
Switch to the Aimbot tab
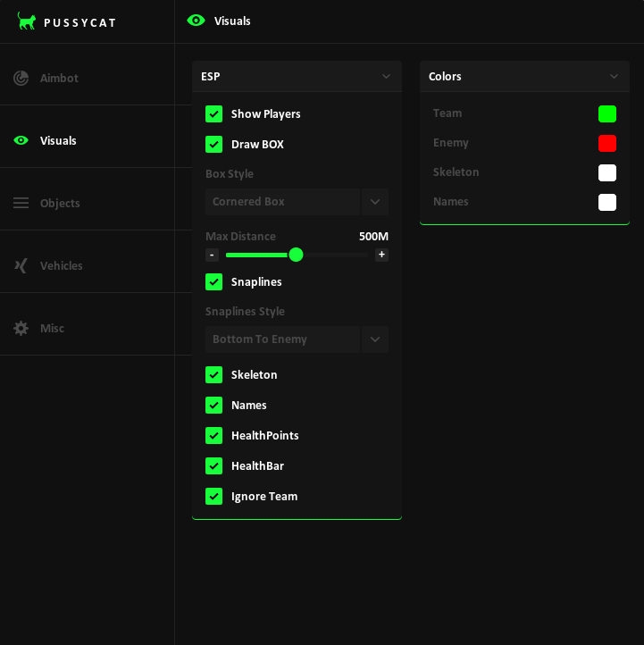tap(59, 78)
